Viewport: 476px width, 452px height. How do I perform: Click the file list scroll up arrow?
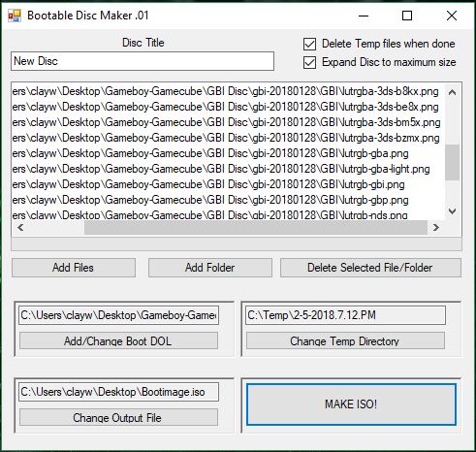pyautogui.click(x=453, y=92)
